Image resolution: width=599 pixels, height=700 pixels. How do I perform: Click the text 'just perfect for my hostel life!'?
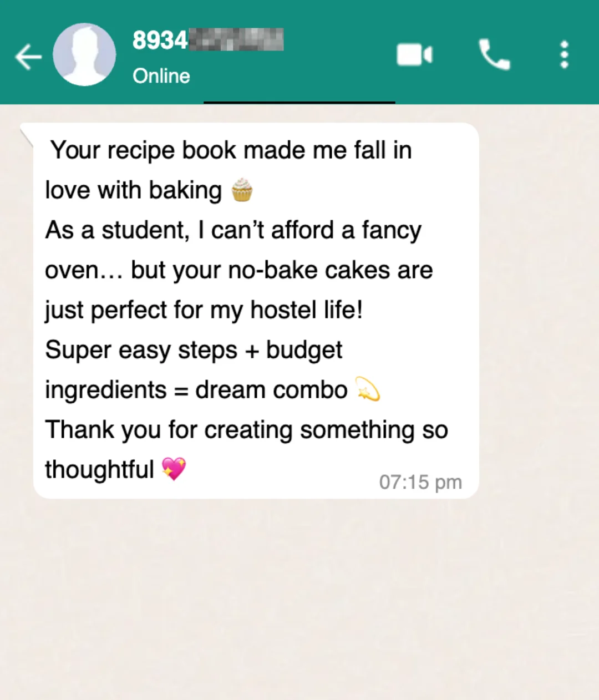click(204, 310)
